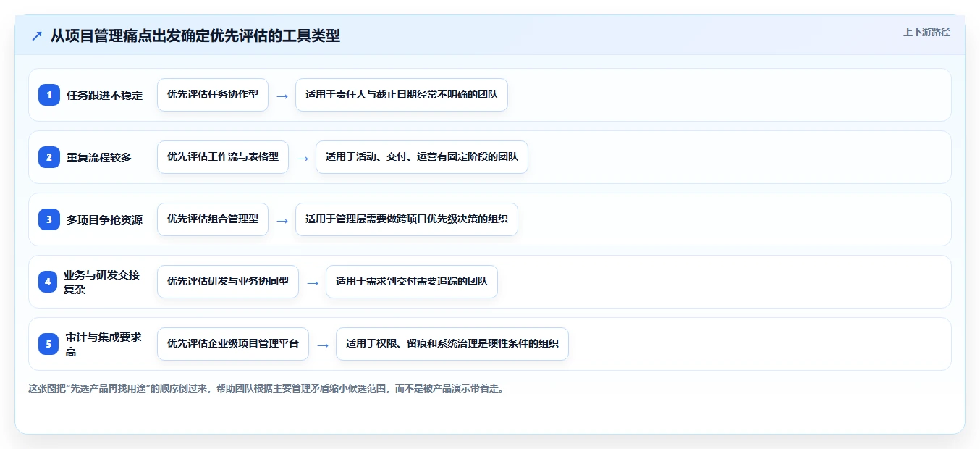Select the 重复流程较多 label

pyautogui.click(x=99, y=157)
